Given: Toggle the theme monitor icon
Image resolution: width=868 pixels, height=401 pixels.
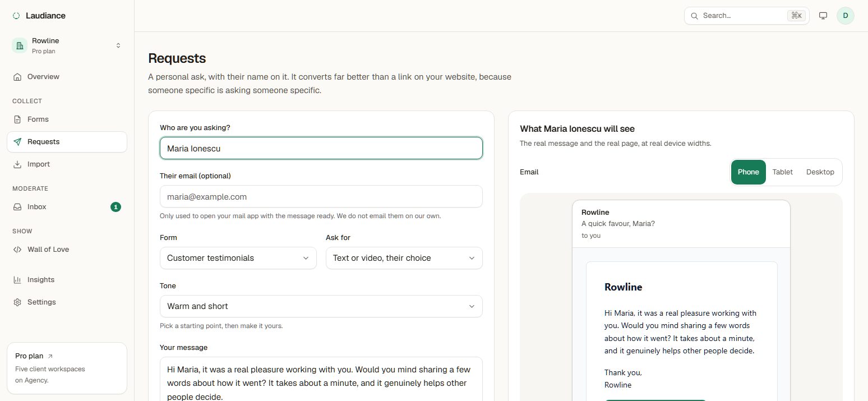Looking at the screenshot, I should coord(823,16).
